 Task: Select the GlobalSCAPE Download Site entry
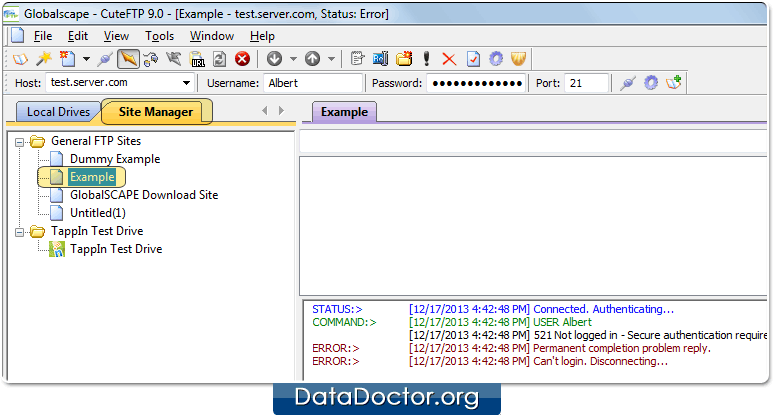(144, 195)
